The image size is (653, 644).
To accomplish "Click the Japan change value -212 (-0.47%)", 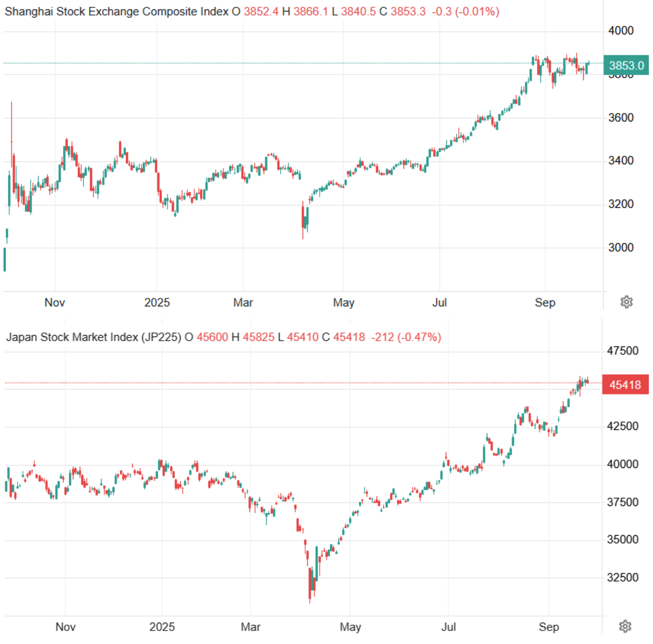I will 406,337.
